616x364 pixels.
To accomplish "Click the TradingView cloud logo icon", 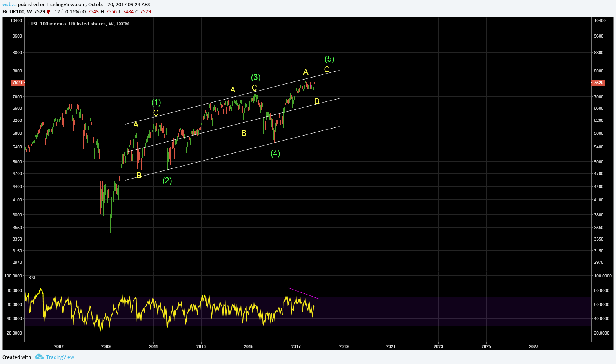I will coord(39,357).
